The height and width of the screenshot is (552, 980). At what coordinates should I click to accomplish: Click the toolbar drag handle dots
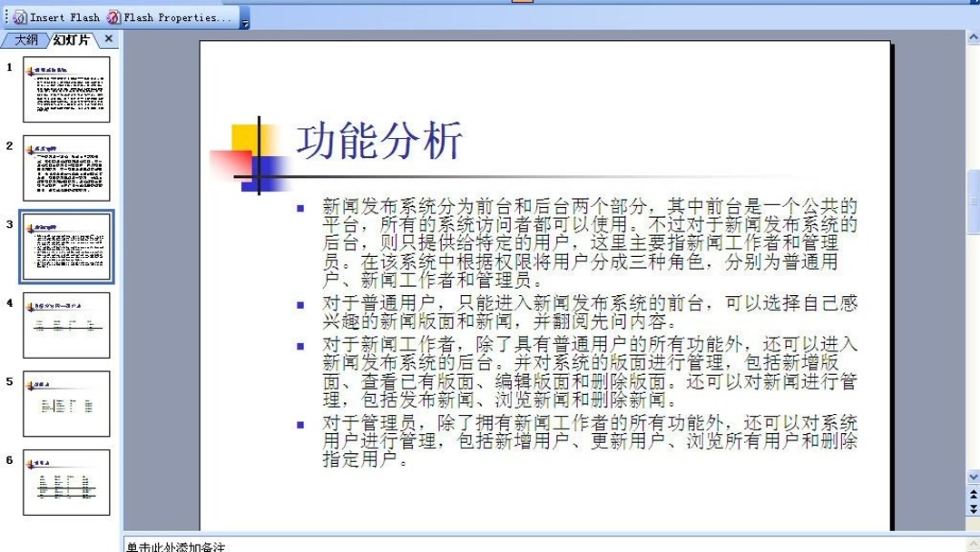[5, 16]
